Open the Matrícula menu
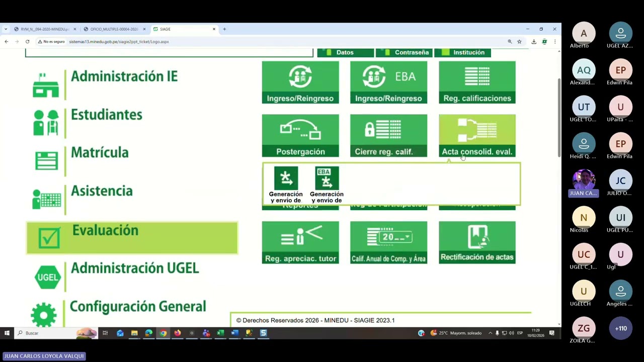Image resolution: width=644 pixels, height=362 pixels. pyautogui.click(x=100, y=153)
